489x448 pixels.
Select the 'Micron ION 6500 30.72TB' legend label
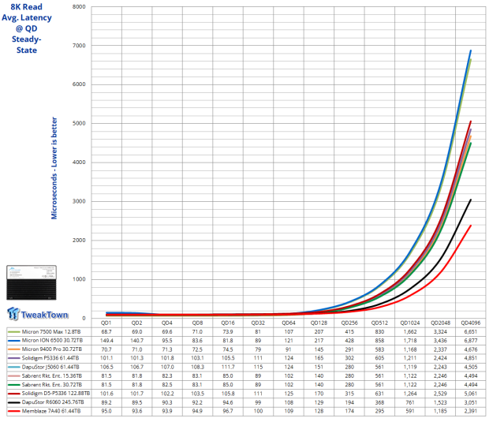pos(52,341)
